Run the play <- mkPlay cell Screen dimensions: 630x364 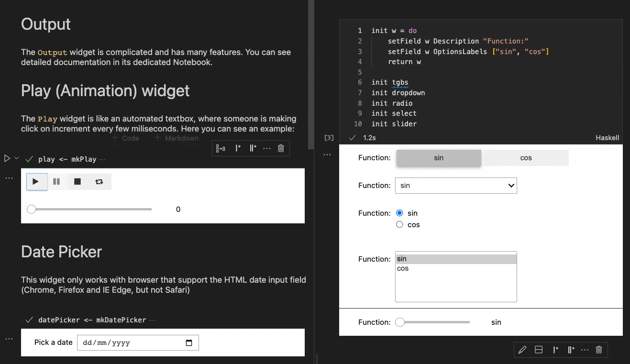pyautogui.click(x=7, y=158)
